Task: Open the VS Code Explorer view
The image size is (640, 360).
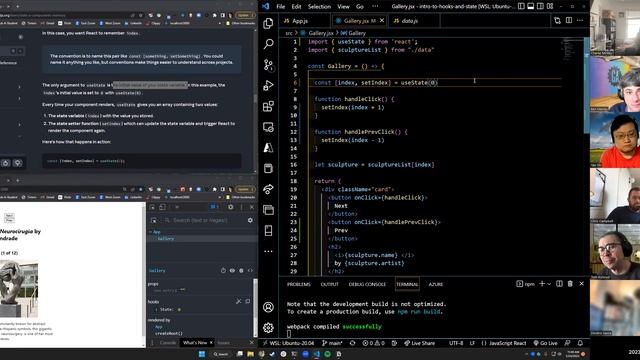Action: (268, 23)
